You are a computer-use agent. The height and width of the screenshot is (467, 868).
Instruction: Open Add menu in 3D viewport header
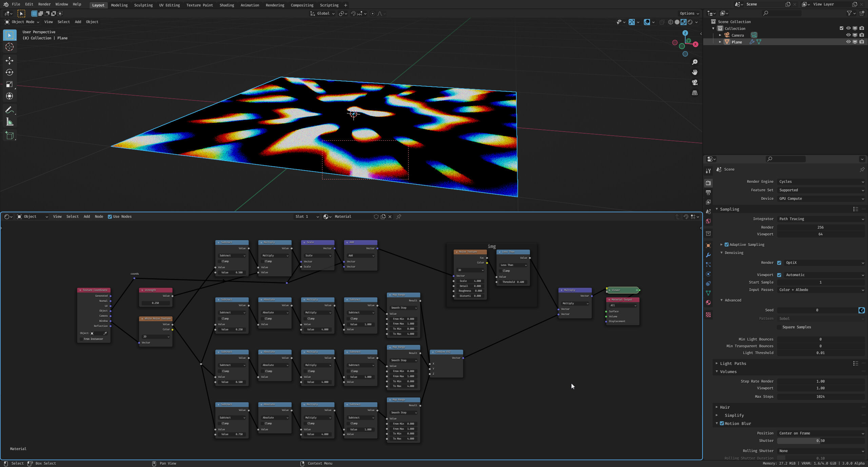click(78, 22)
